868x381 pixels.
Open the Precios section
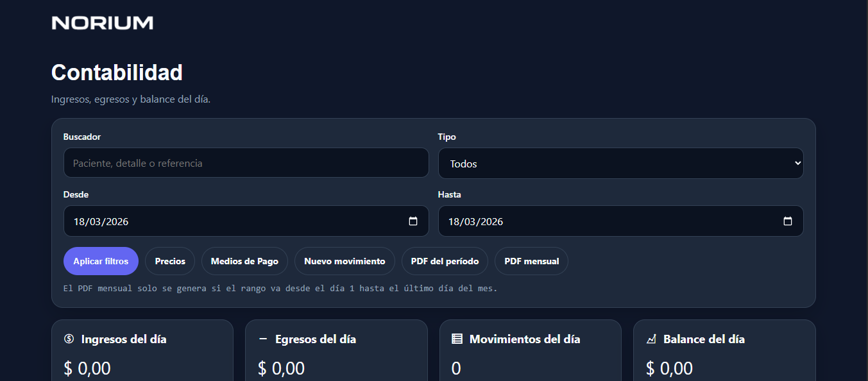[170, 261]
